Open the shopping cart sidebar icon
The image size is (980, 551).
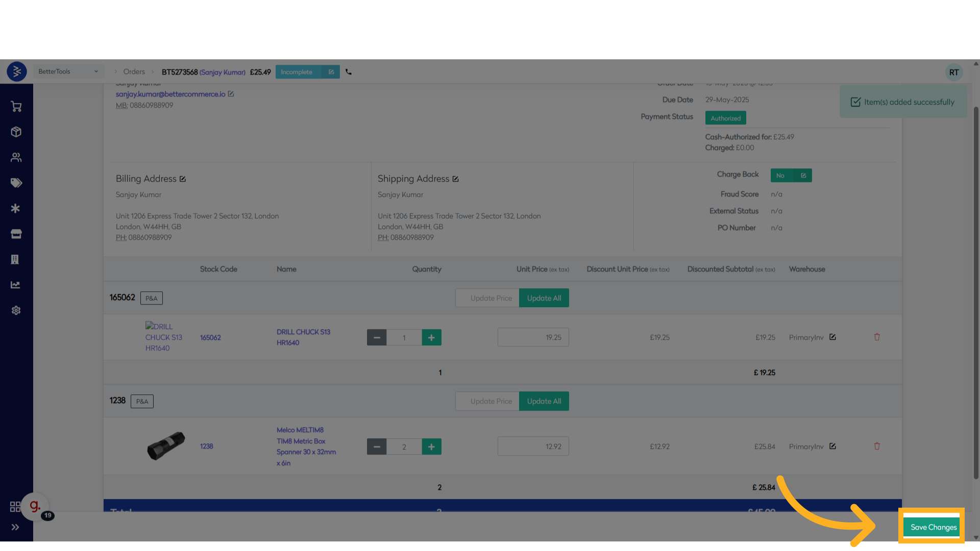(16, 107)
